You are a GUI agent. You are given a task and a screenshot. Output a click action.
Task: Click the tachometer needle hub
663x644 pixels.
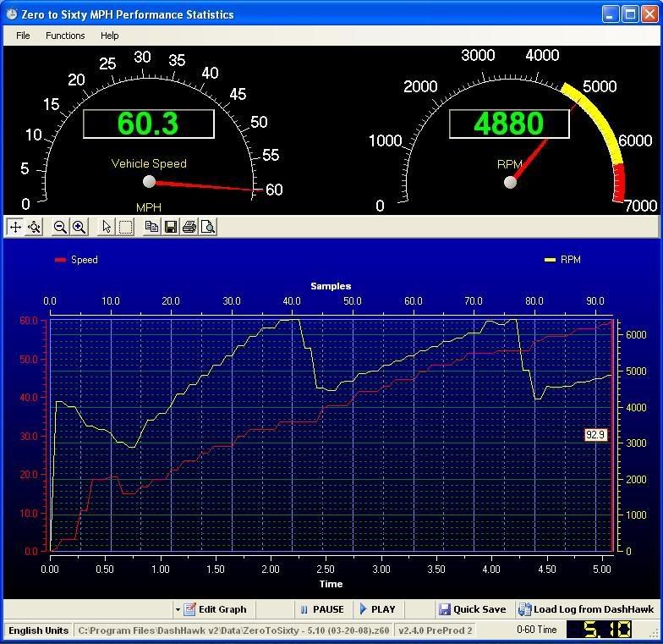click(x=511, y=183)
